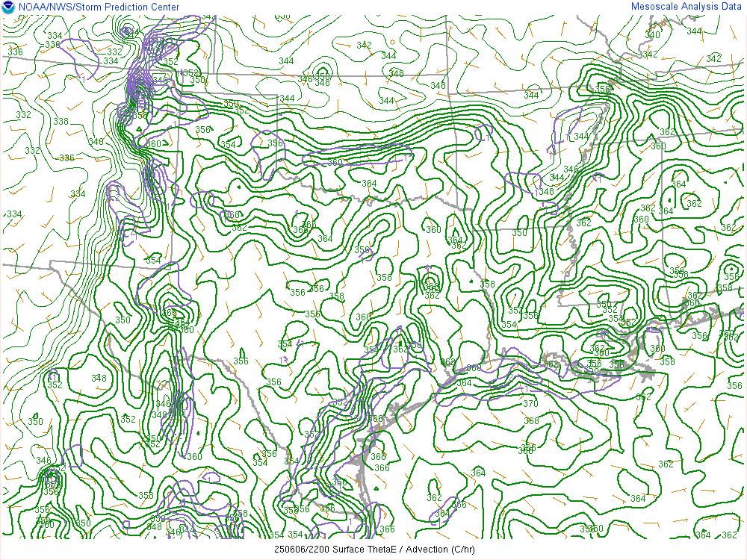Select the 250606/2200 timestamp in the bottom caption
Viewport: 747px width, 560px height.
click(303, 550)
